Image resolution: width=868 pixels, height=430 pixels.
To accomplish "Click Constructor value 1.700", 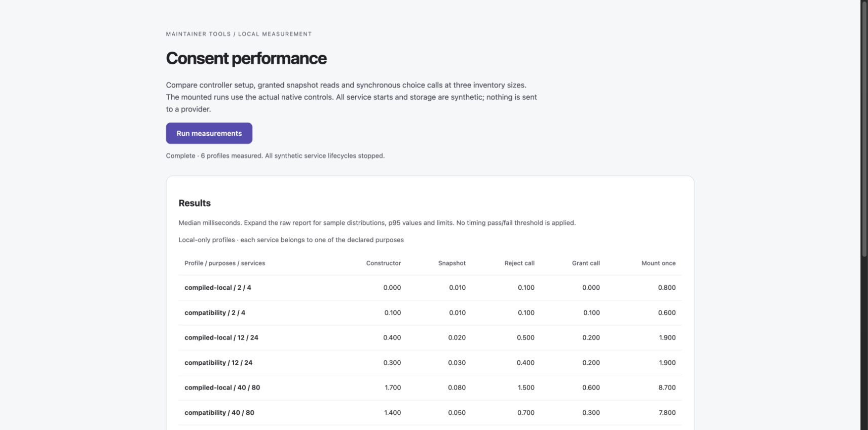I will click(x=393, y=387).
